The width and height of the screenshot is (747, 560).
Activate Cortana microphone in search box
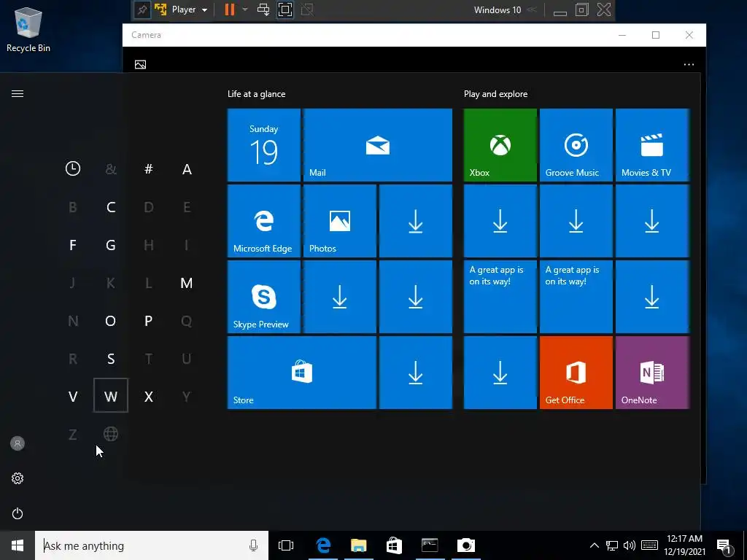(x=253, y=545)
